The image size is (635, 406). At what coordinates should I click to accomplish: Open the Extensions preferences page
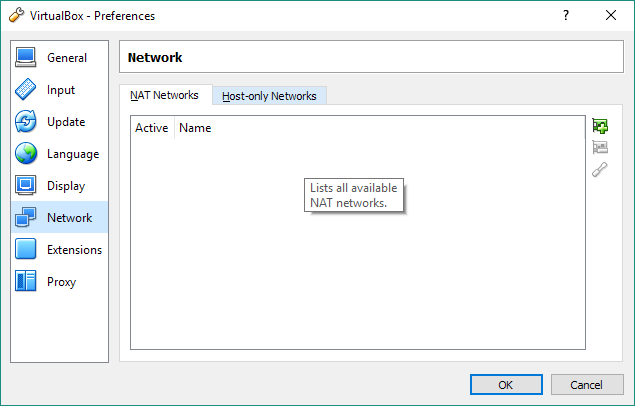tap(60, 249)
